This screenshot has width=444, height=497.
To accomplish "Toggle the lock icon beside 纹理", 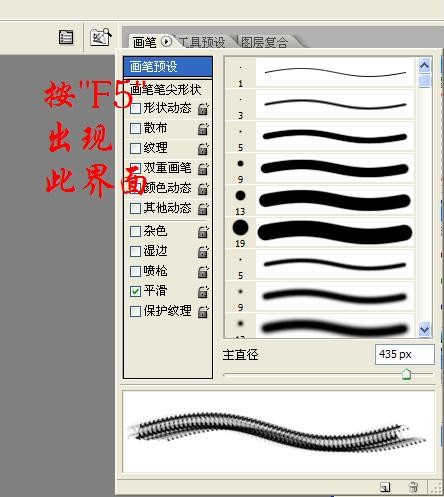I will tap(203, 149).
